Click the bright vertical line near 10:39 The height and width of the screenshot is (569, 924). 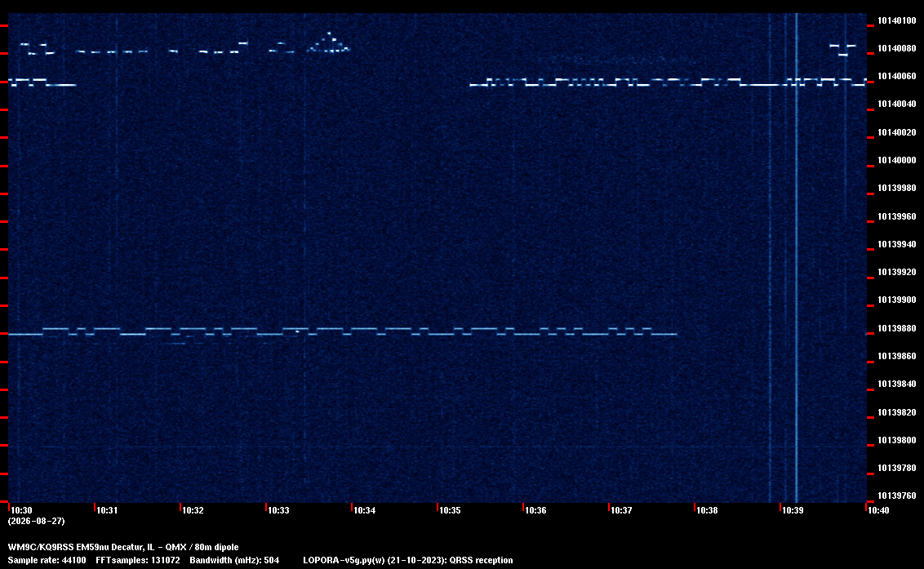[796, 258]
